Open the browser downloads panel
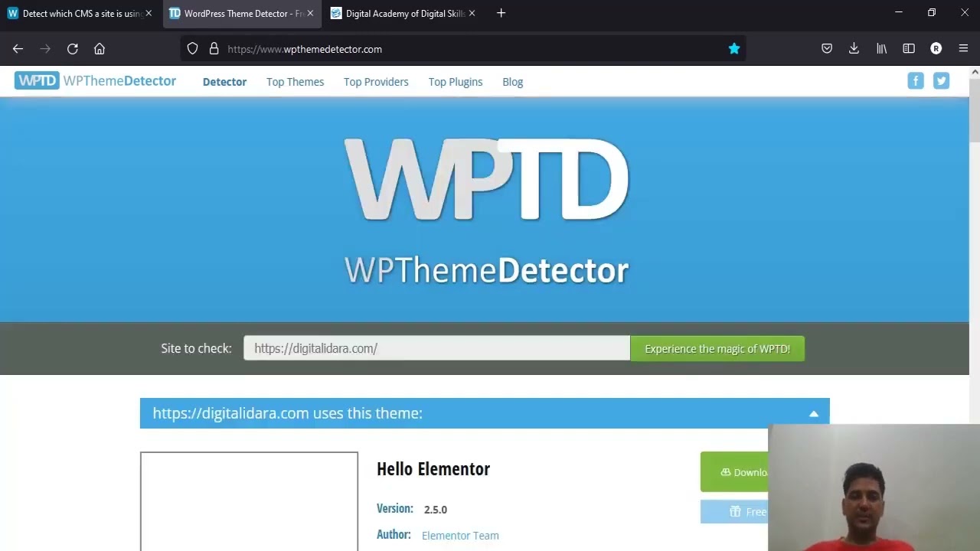The image size is (980, 551). pos(854,49)
